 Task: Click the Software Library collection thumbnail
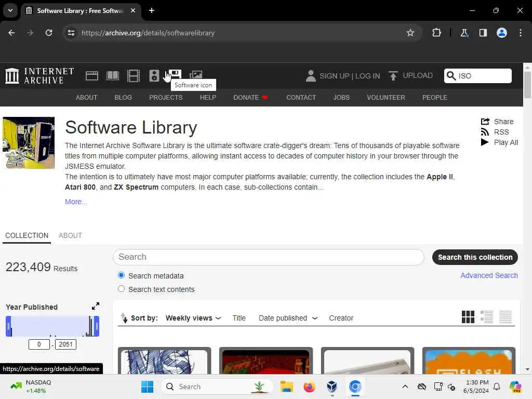[29, 143]
